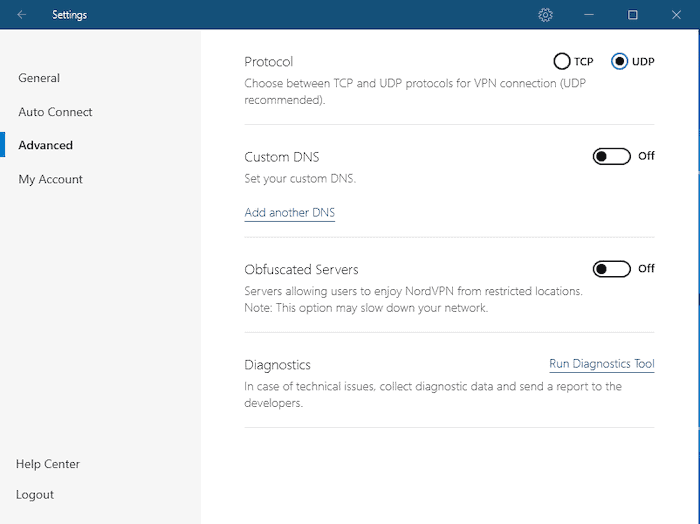The height and width of the screenshot is (524, 700).
Task: Close the Settings window
Action: click(x=677, y=15)
